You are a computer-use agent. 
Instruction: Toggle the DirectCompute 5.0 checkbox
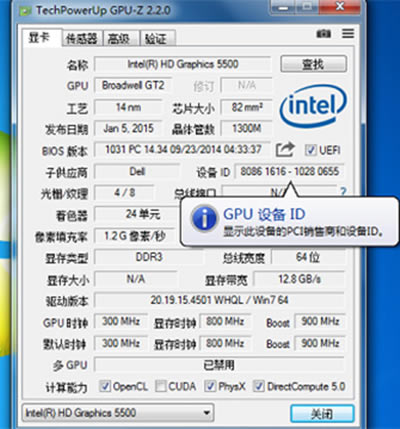pyautogui.click(x=259, y=386)
